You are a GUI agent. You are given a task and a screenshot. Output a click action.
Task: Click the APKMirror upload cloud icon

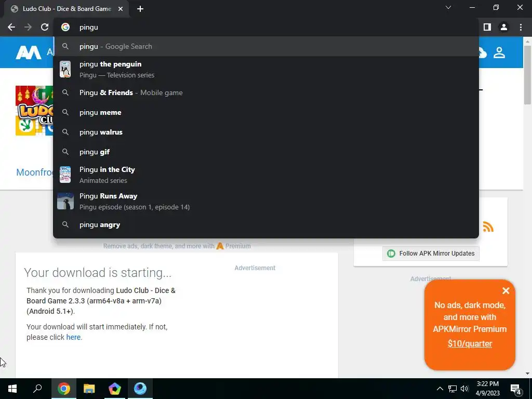(482, 53)
